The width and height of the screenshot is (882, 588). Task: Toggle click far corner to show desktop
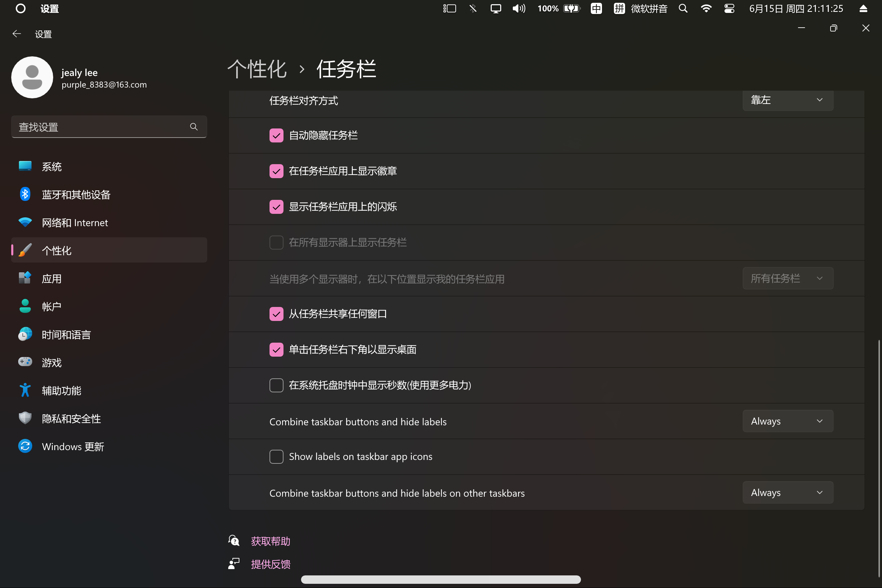coord(276,350)
